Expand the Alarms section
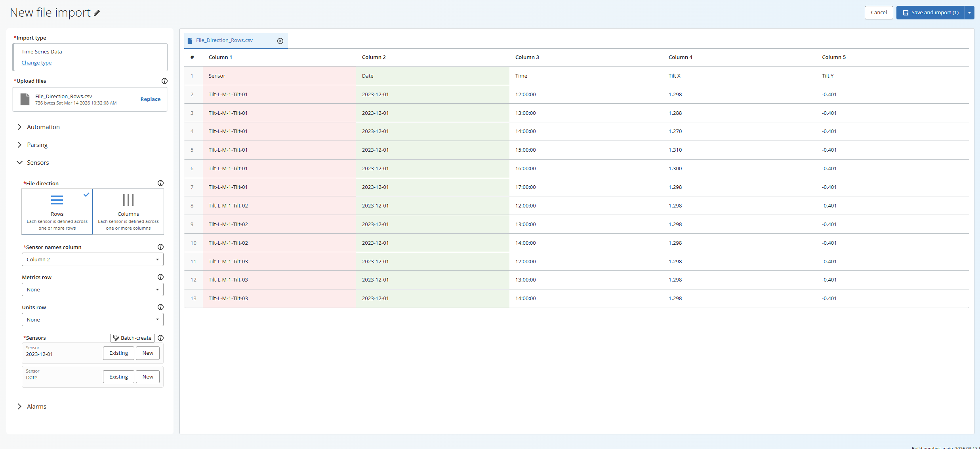 tap(36, 407)
